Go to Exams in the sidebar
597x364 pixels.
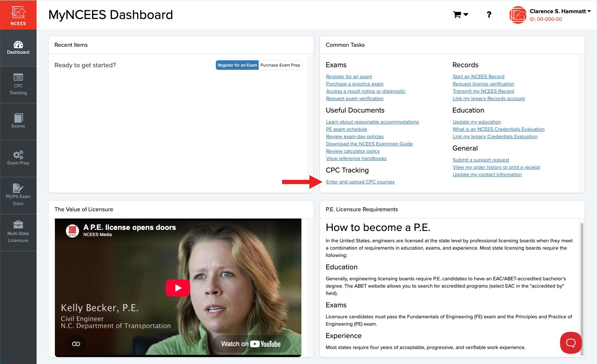pyautogui.click(x=18, y=122)
